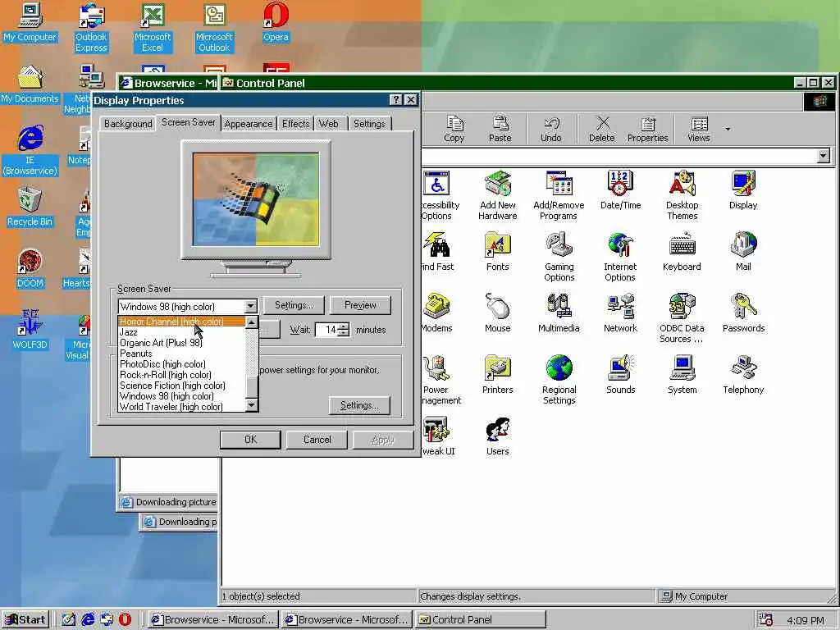Switch to the Effects tab

295,124
